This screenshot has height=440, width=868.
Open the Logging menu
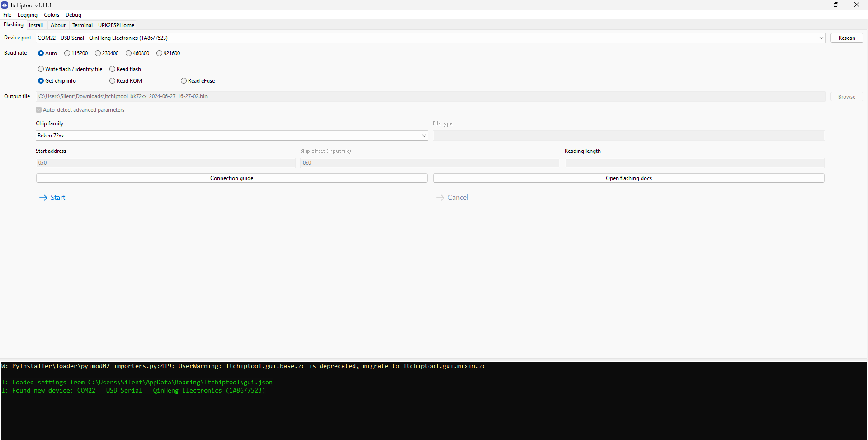(28, 15)
